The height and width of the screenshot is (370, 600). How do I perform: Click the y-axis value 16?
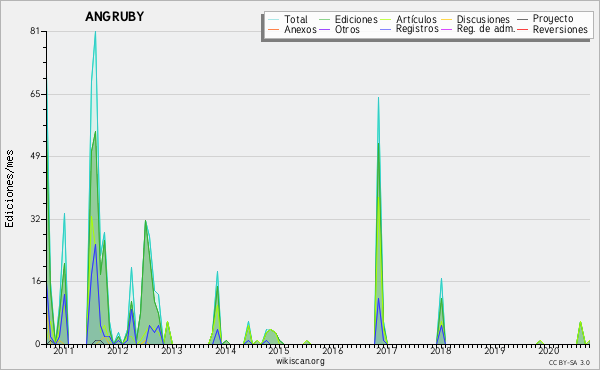[35, 281]
